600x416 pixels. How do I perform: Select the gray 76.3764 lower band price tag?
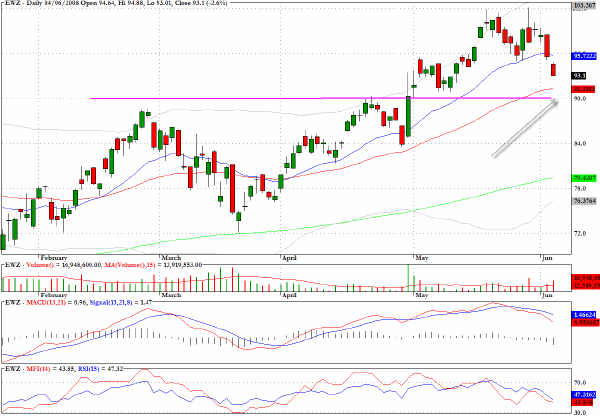coord(584,201)
